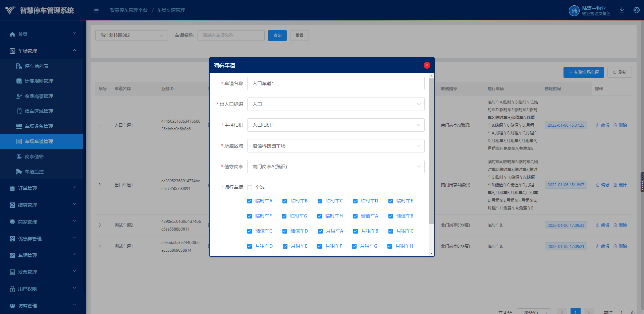Uncheck 储值车D checkbox
This screenshot has width=644, height=314.
tap(285, 231)
